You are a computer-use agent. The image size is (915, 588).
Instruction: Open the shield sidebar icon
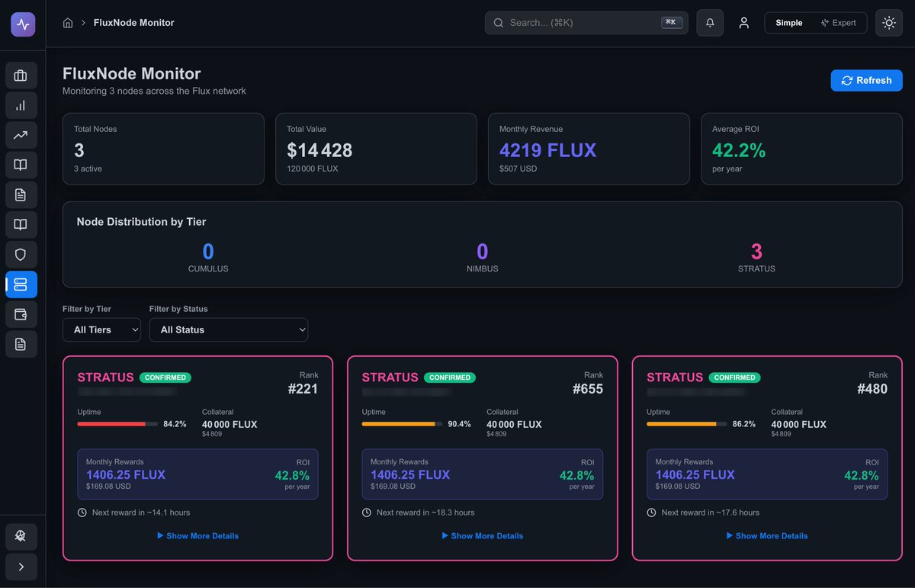pos(21,255)
